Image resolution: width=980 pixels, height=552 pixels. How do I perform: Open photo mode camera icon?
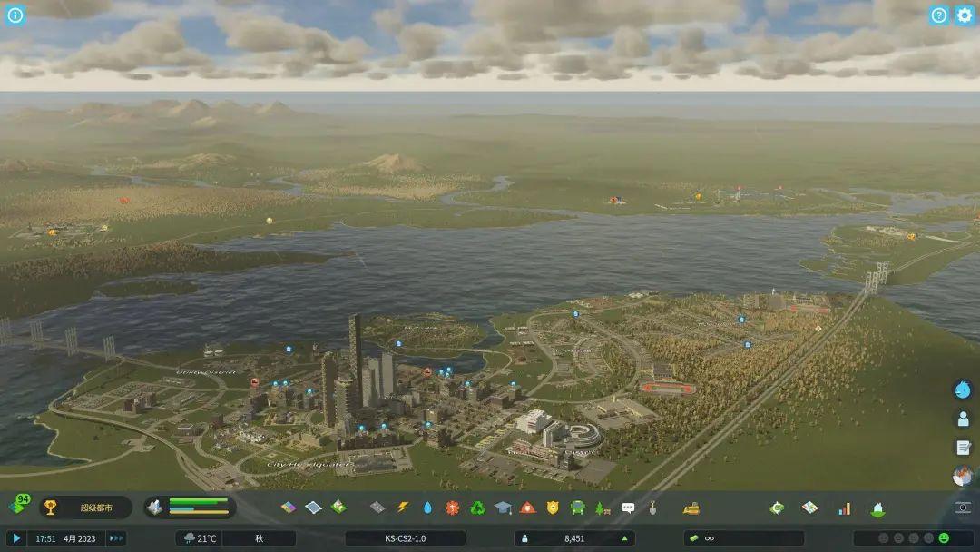point(963,508)
